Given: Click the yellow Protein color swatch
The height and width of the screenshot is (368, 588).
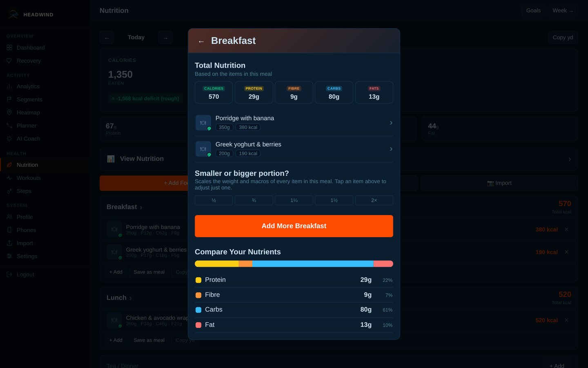Looking at the screenshot, I should pyautogui.click(x=198, y=280).
